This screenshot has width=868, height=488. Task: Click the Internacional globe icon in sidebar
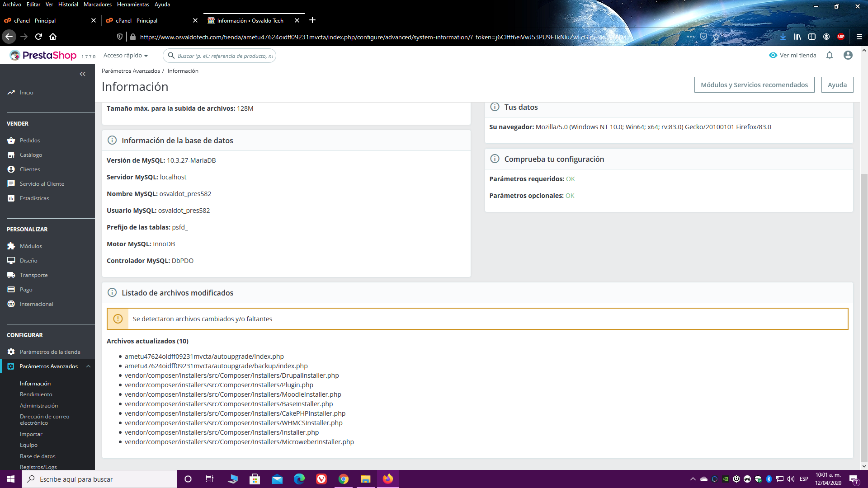11,304
